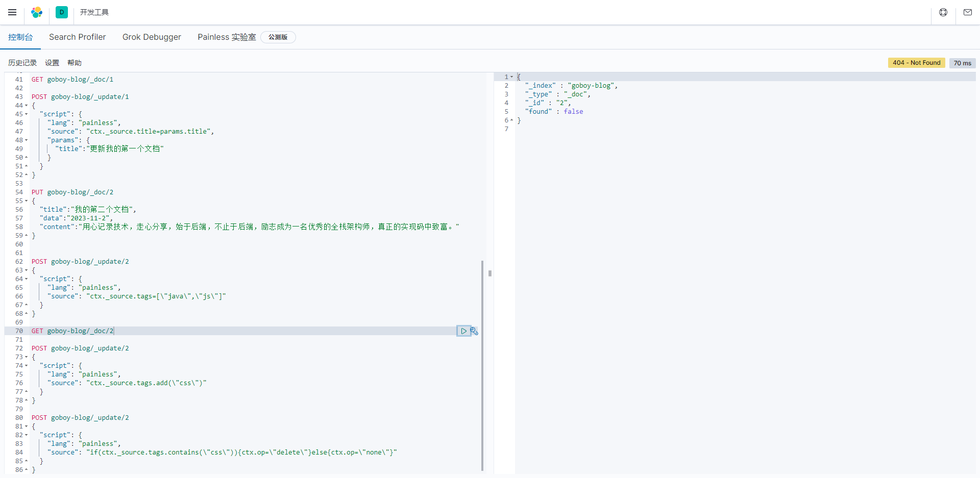980x478 pixels.
Task: Click "found" : false in the response
Action: [554, 112]
